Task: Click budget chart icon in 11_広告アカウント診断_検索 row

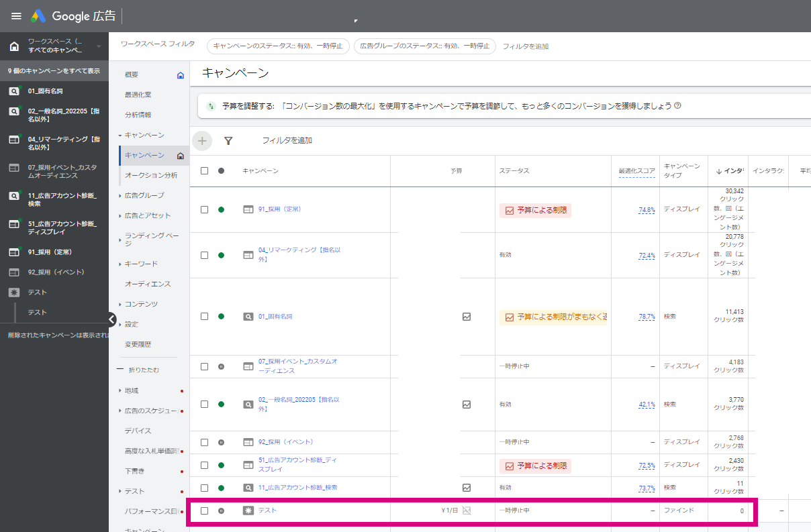Action: point(467,488)
